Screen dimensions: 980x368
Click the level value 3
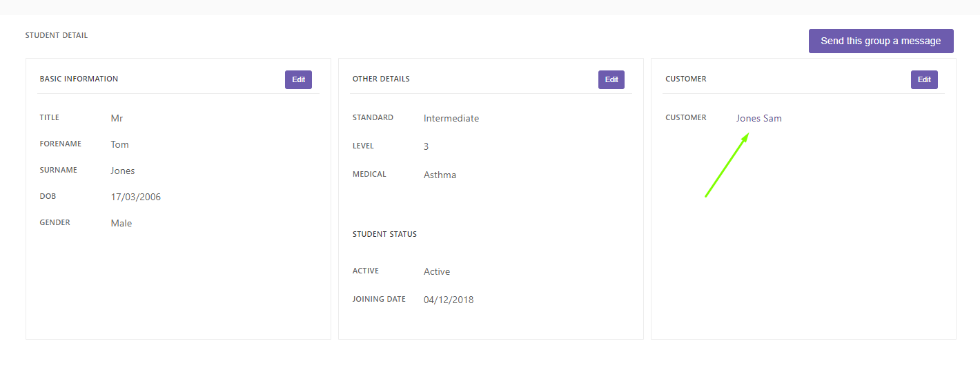point(427,146)
